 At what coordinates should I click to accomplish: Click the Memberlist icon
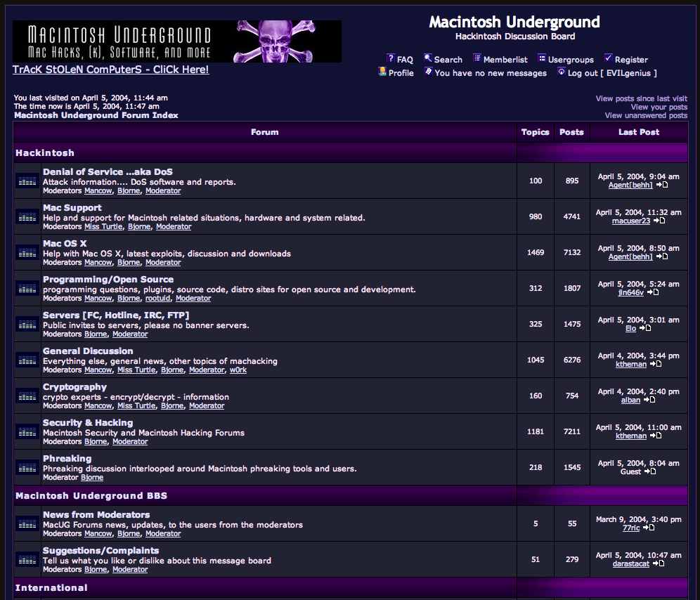point(477,58)
